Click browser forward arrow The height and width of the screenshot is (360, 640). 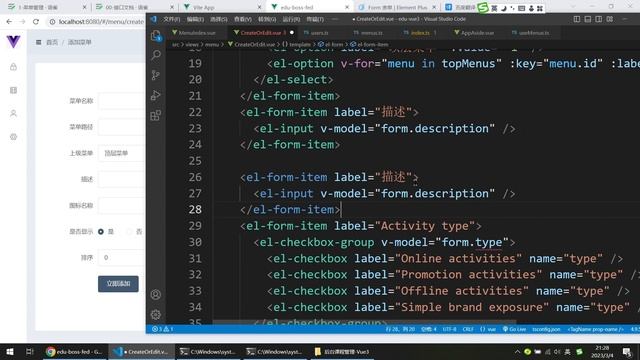click(x=22, y=22)
